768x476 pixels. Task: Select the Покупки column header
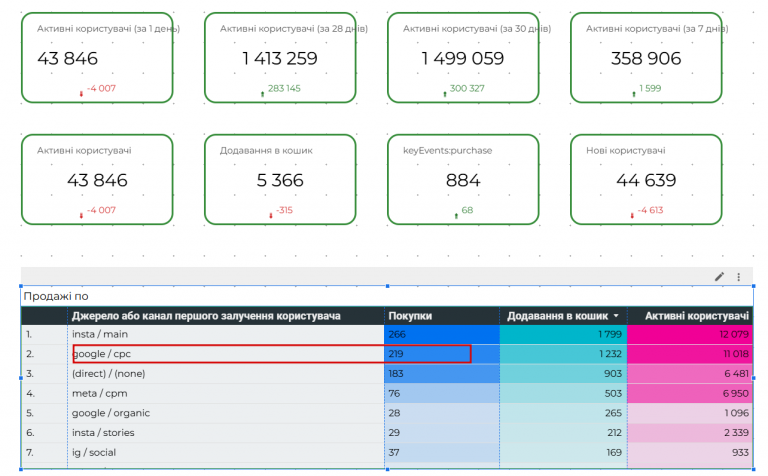[x=410, y=316]
